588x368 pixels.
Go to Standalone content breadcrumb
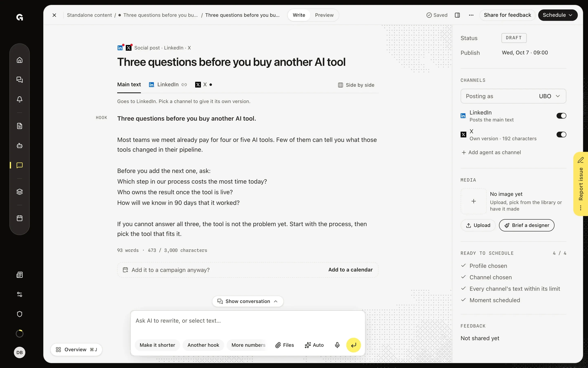[x=89, y=15]
